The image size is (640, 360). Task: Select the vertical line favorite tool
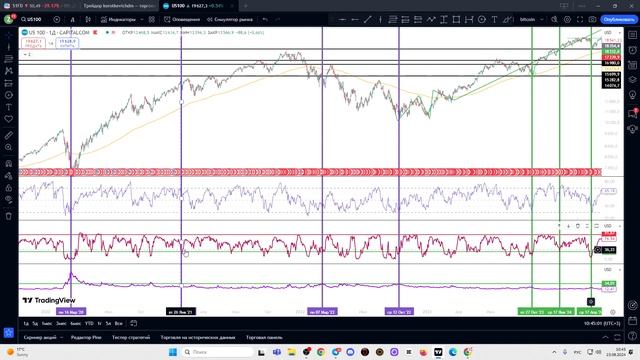pos(380,19)
